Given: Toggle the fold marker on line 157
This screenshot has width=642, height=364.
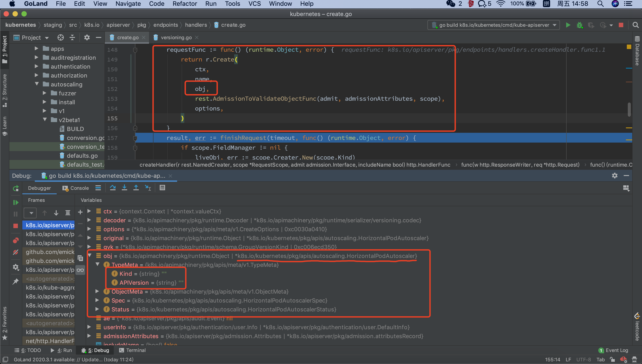Looking at the screenshot, I should click(x=135, y=138).
